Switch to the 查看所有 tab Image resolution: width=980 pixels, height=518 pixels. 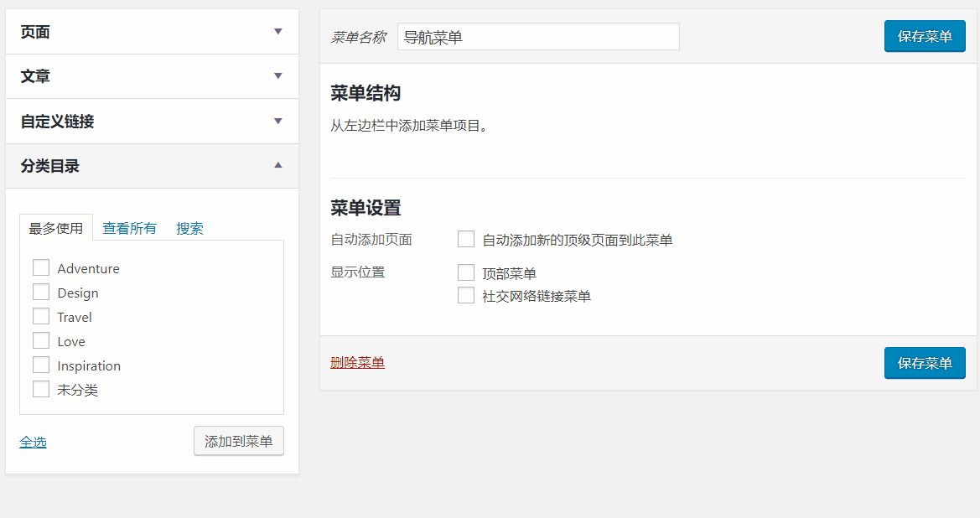129,228
